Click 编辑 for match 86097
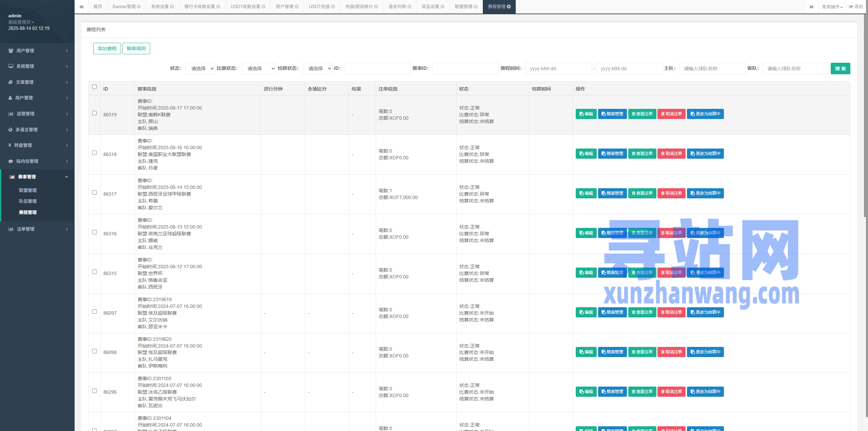The image size is (868, 431). coord(586,312)
